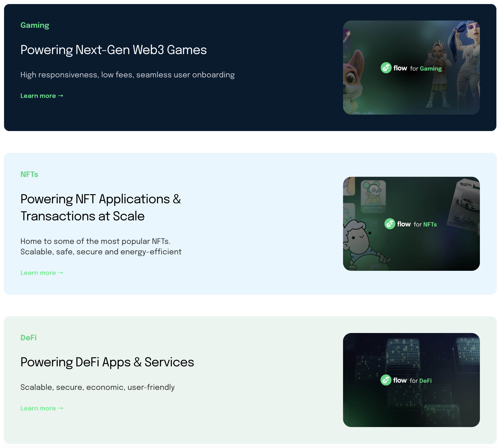The height and width of the screenshot is (448, 500).
Task: Click the Flow logo icon in Gaming banner
Action: [386, 68]
